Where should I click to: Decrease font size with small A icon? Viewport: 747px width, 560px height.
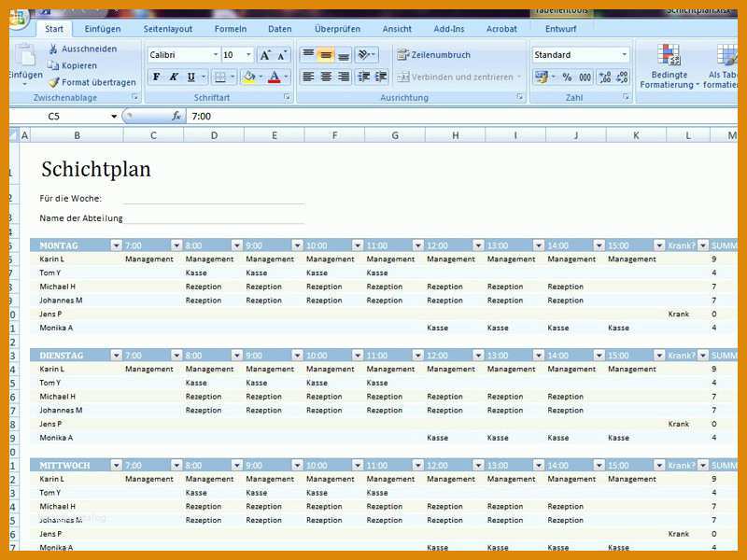click(282, 55)
